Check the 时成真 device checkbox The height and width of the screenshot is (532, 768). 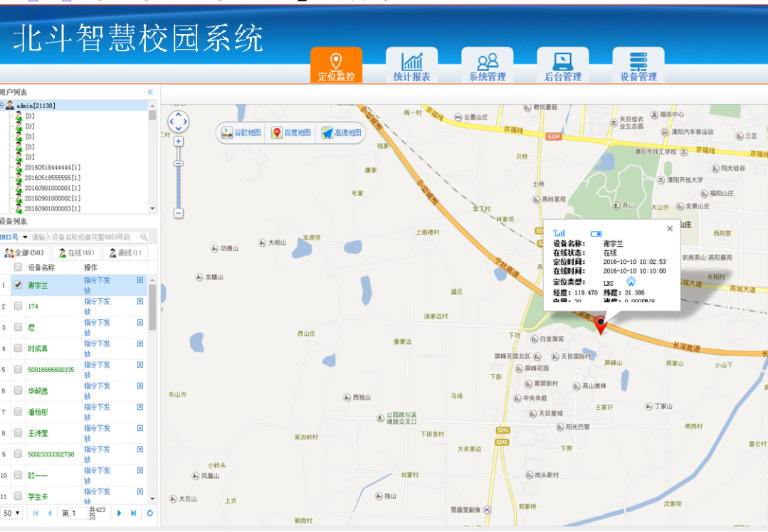(x=18, y=348)
